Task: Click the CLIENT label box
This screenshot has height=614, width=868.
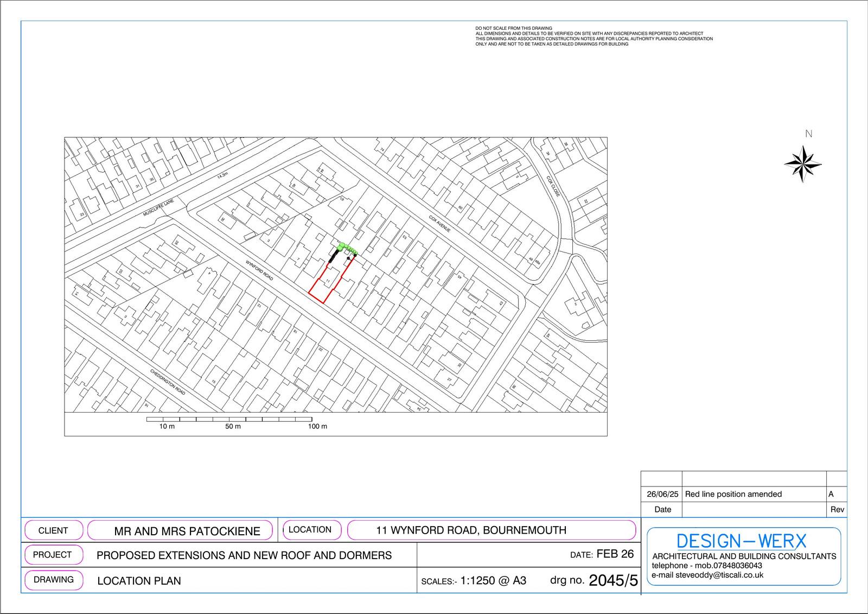Action: [53, 530]
